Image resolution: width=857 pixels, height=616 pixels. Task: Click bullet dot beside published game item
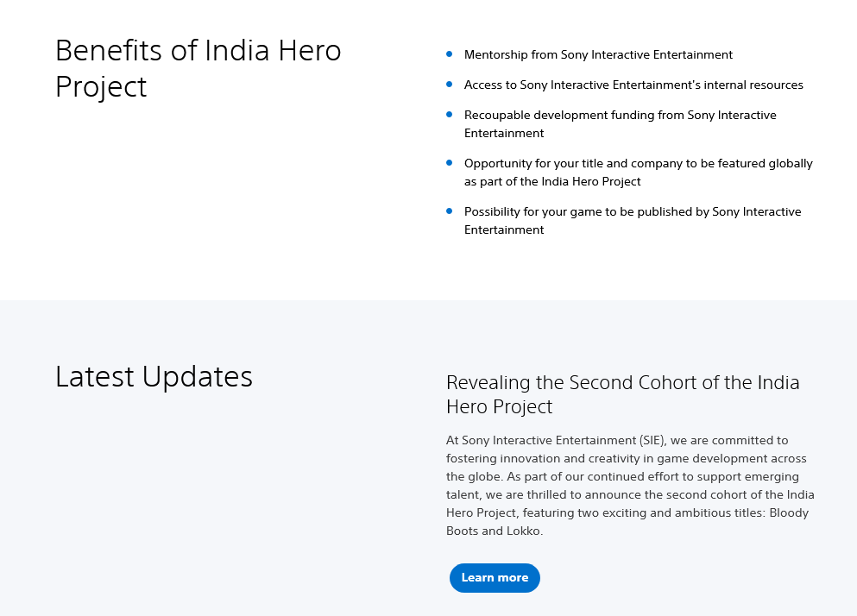click(x=450, y=211)
